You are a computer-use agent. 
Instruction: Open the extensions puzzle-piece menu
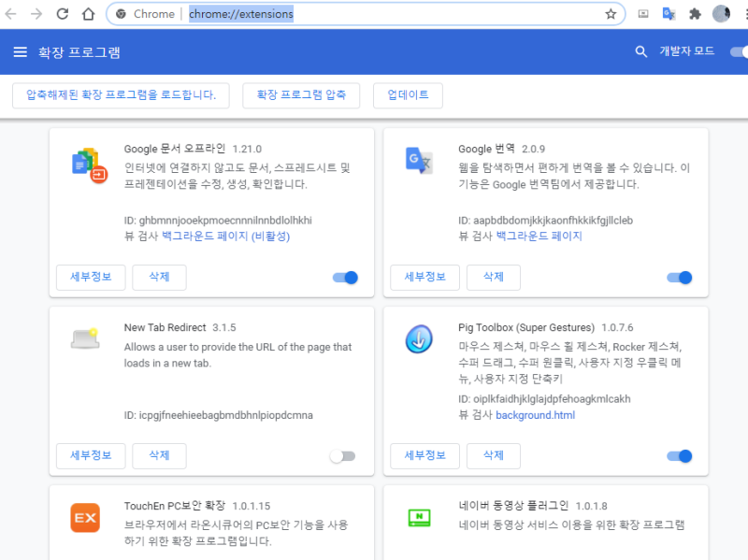(695, 14)
